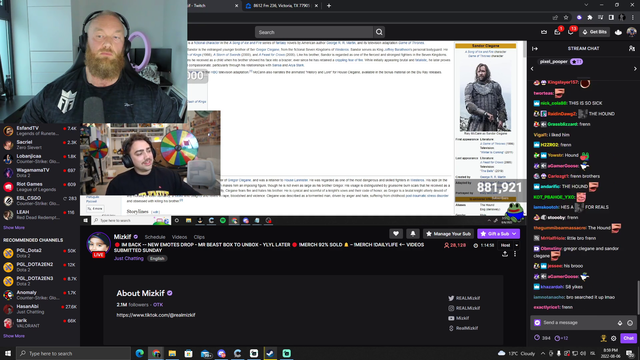Open the notifications inbox icon

pos(557,32)
